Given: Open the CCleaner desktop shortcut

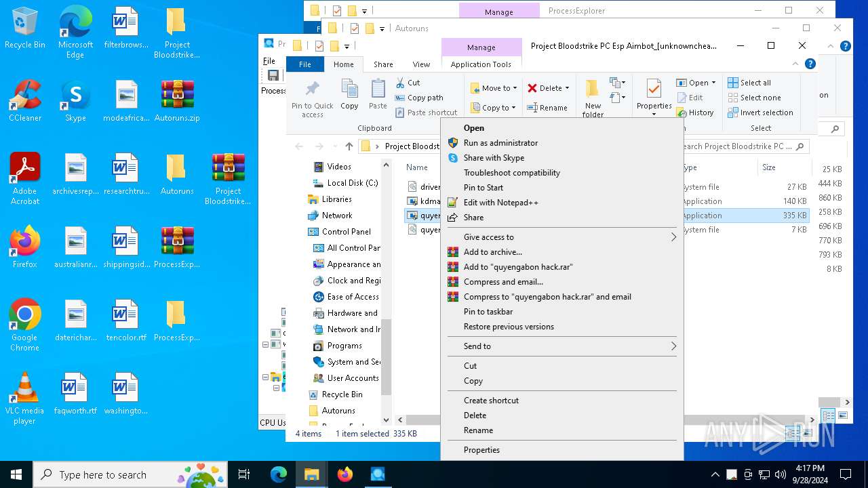Looking at the screenshot, I should pyautogui.click(x=25, y=101).
